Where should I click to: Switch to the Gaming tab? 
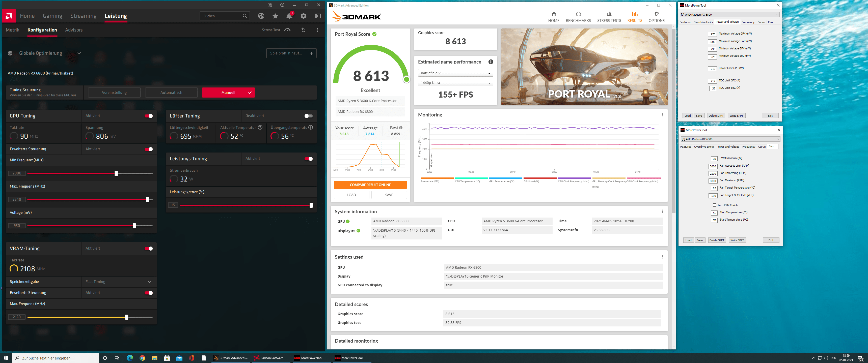(52, 16)
